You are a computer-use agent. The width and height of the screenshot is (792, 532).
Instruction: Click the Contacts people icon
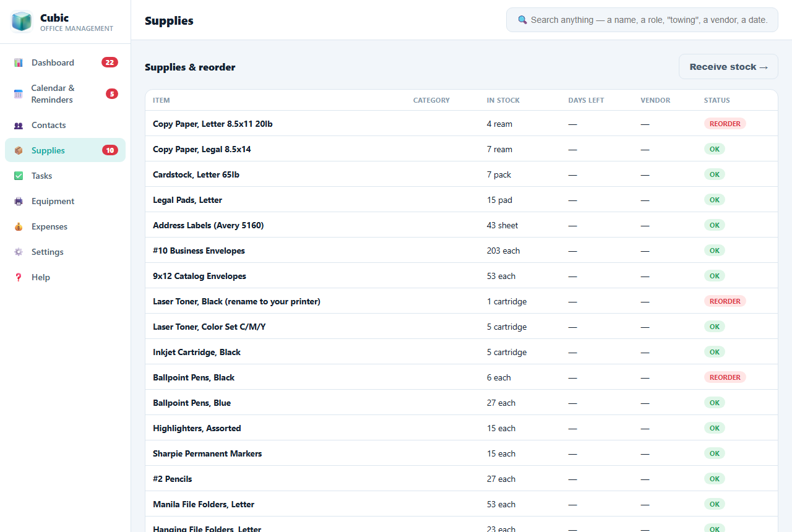[19, 125]
